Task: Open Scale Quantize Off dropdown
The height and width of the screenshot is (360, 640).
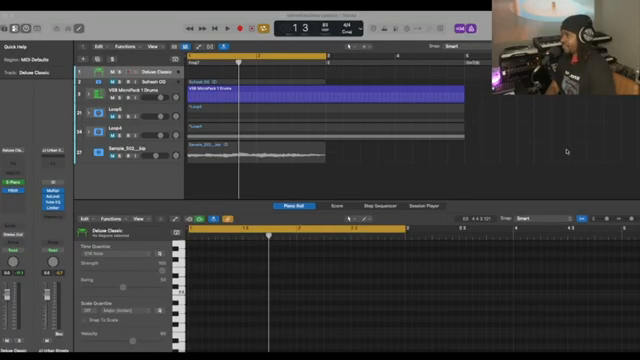Action: pos(89,311)
